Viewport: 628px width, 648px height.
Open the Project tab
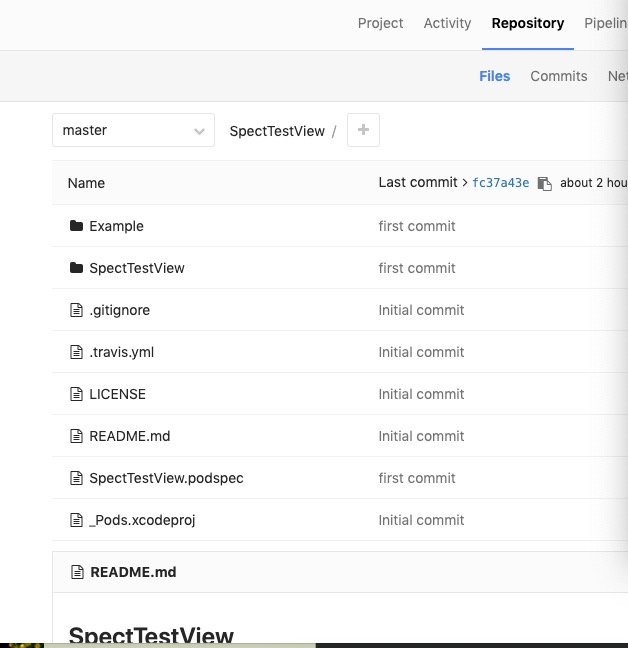(380, 23)
